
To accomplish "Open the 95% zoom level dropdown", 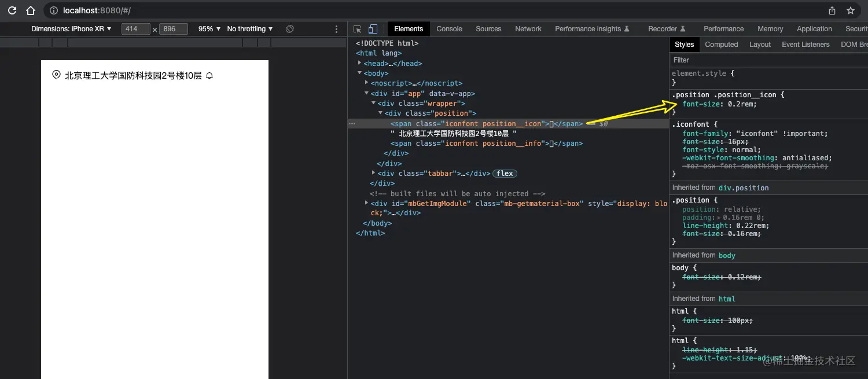I will pos(209,29).
